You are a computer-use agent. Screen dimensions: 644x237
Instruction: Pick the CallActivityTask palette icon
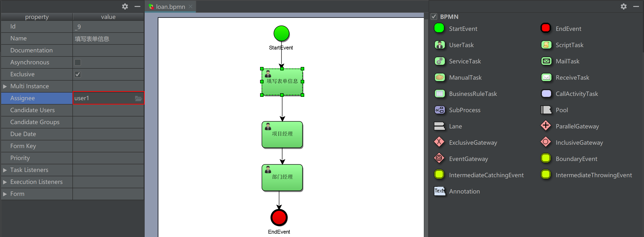[546, 94]
